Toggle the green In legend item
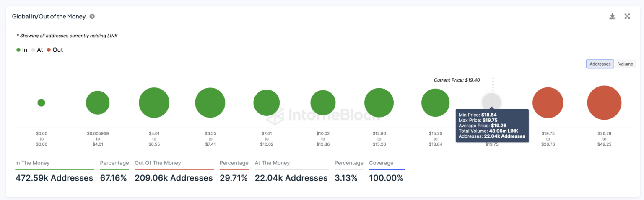 (x=22, y=50)
